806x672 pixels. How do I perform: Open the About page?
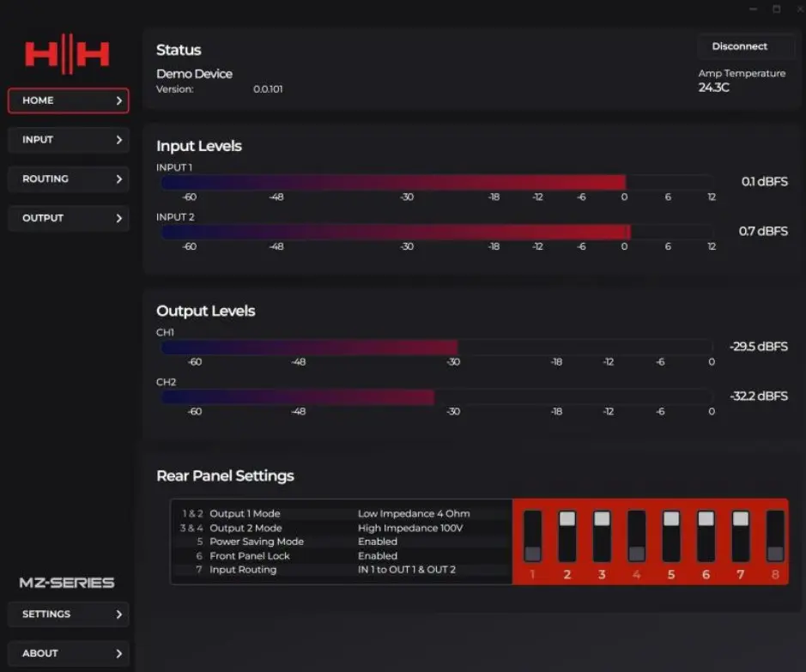pyautogui.click(x=68, y=653)
